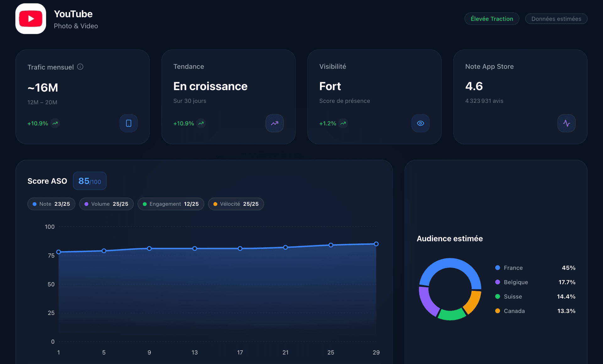The image size is (603, 364).
Task: Click the YouTube app logo
Action: coord(30,18)
